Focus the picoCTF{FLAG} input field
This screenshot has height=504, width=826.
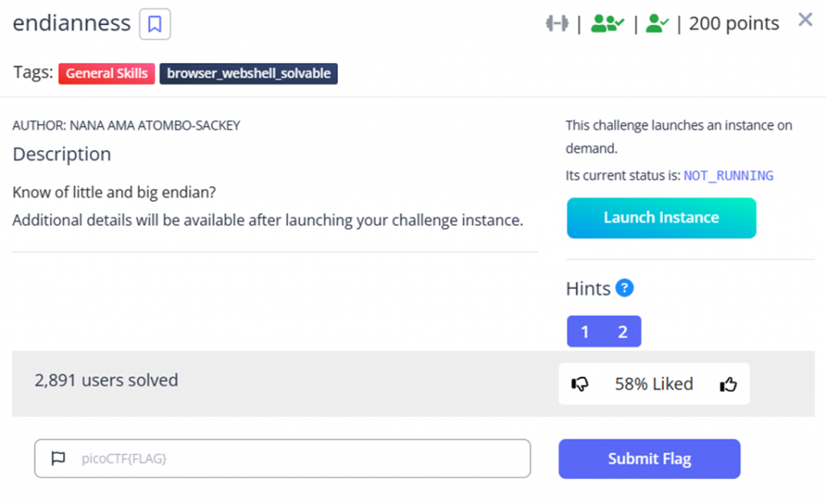click(x=298, y=459)
